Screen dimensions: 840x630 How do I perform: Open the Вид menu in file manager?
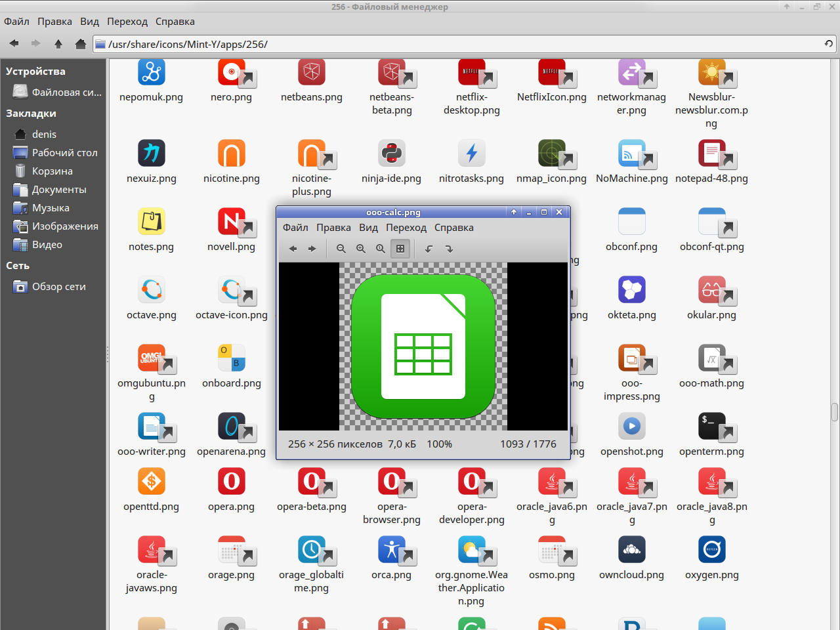click(89, 21)
